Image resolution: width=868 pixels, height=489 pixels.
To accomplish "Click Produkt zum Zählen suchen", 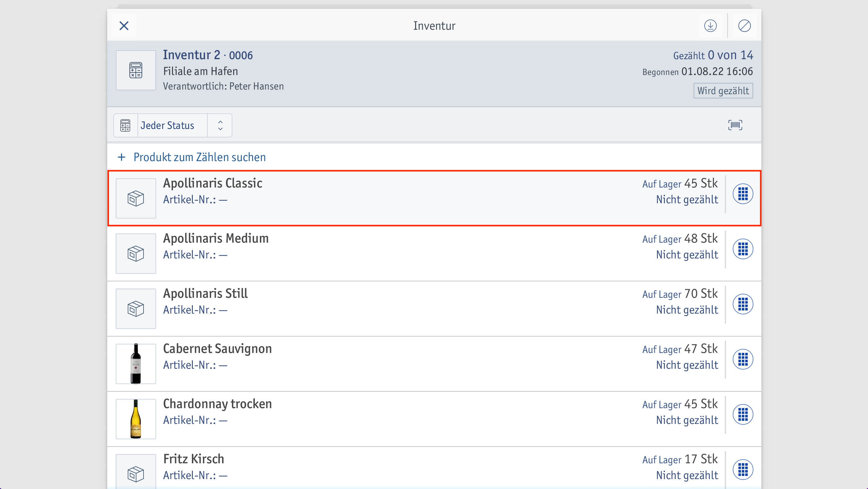I will (199, 157).
